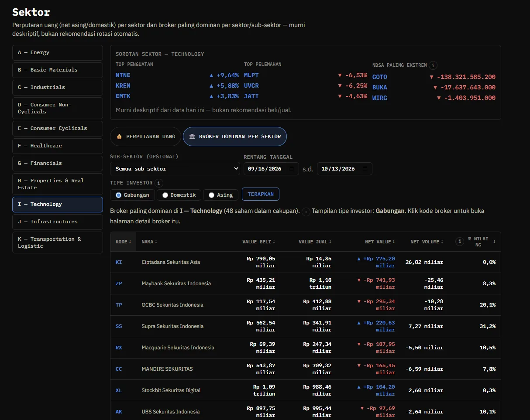The image size is (530, 420).
Task: Select Asing investor type
Action: 221,195
